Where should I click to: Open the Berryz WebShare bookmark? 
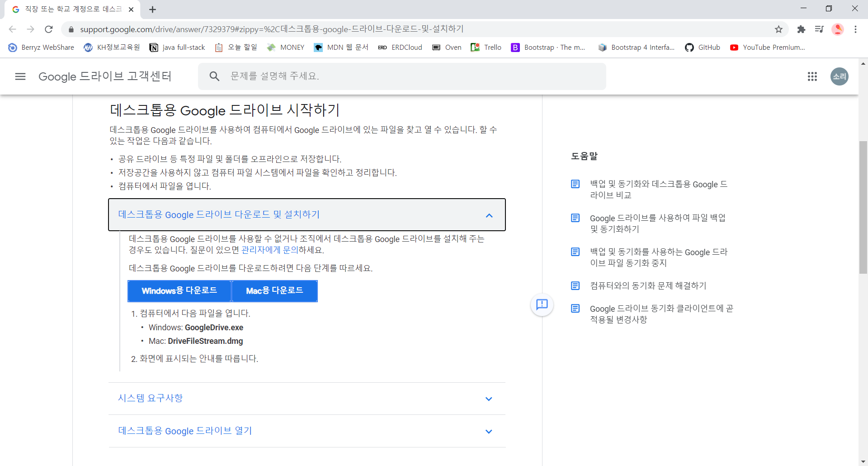[x=41, y=48]
